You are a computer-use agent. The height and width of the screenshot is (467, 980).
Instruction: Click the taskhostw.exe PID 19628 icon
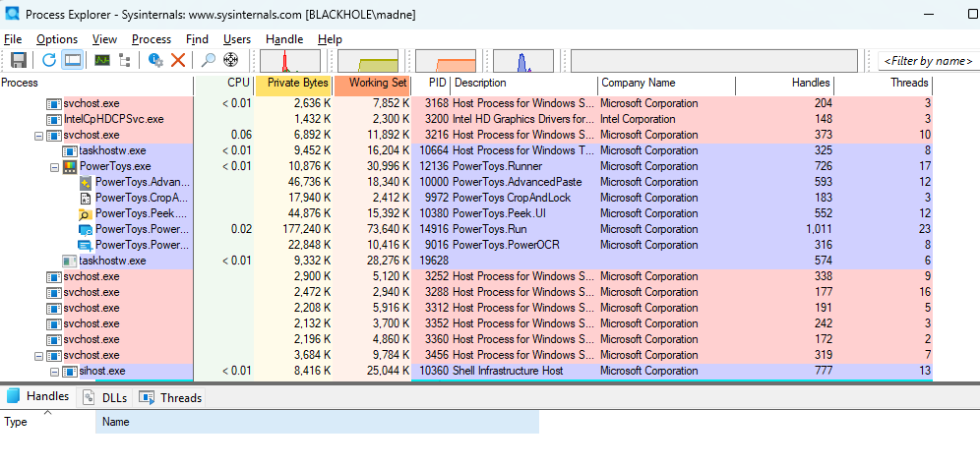(x=70, y=261)
